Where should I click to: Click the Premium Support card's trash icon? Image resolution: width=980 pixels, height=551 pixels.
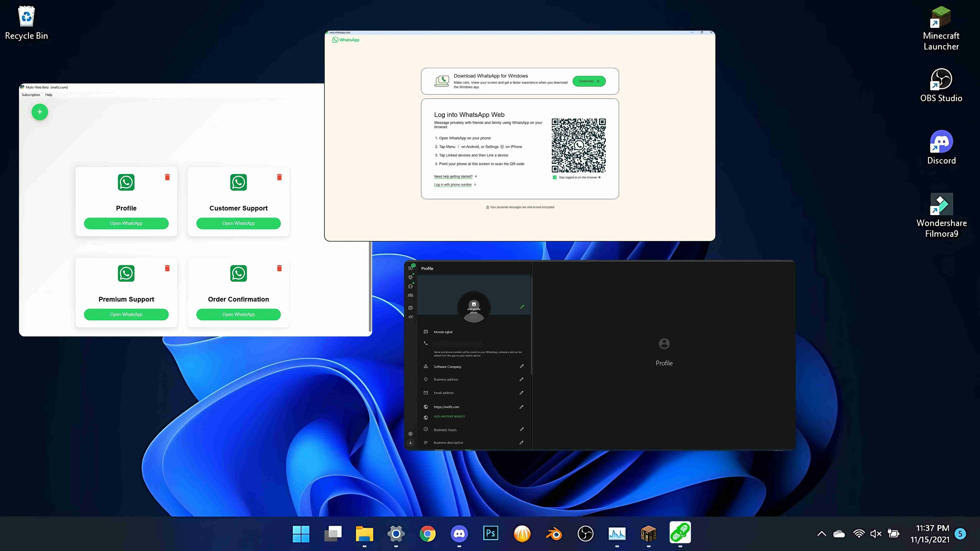pyautogui.click(x=167, y=268)
